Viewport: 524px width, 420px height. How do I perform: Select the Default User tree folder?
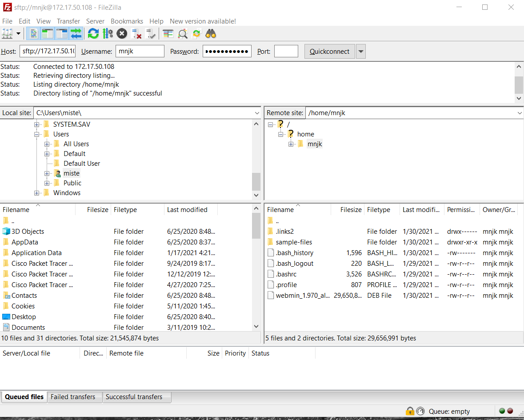(x=81, y=164)
